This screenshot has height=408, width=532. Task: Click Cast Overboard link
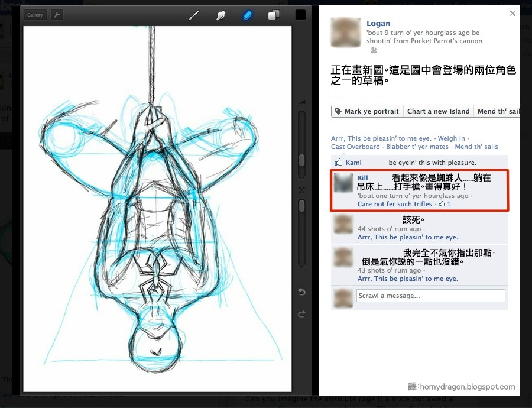[355, 147]
